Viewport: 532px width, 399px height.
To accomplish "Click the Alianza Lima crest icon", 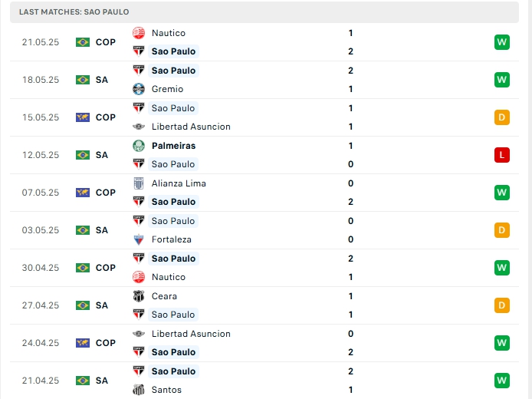I will 139,183.
